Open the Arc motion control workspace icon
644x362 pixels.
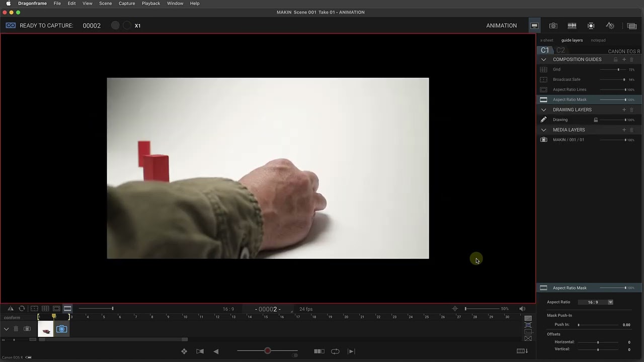point(610,26)
